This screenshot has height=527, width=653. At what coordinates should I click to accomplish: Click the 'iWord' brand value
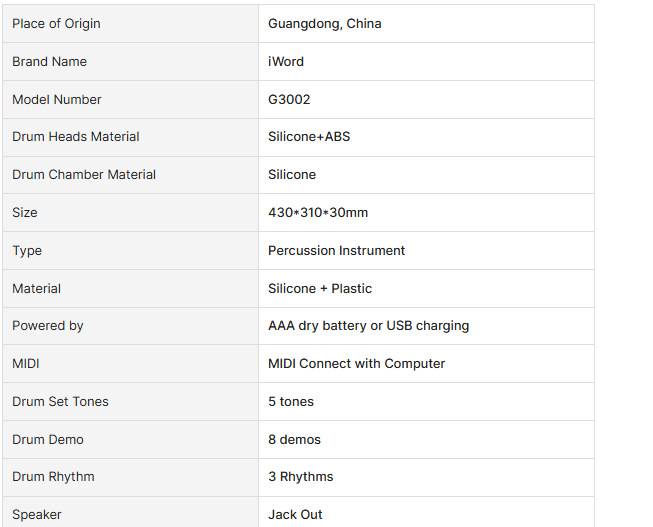pyautogui.click(x=286, y=62)
